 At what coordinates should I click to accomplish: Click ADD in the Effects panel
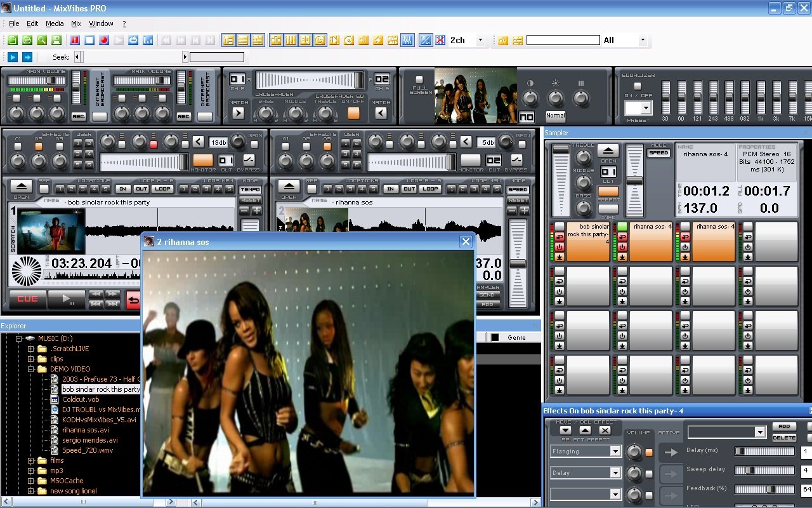click(784, 426)
